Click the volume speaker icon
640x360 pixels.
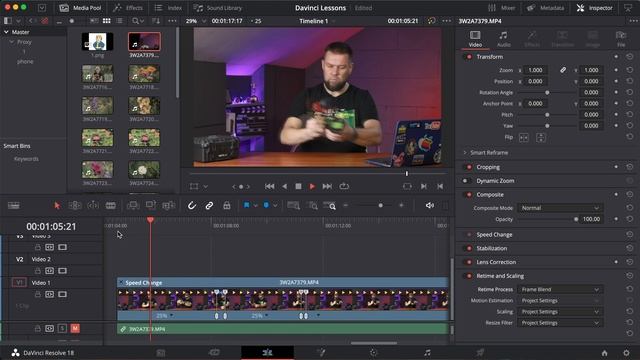coord(429,205)
